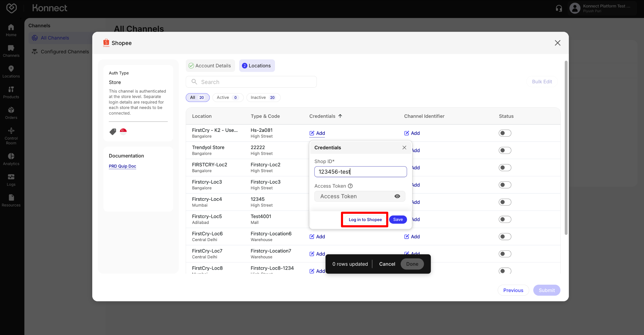Image resolution: width=644 pixels, height=335 pixels.
Task: Switch to Account Details tab
Action: click(210, 66)
